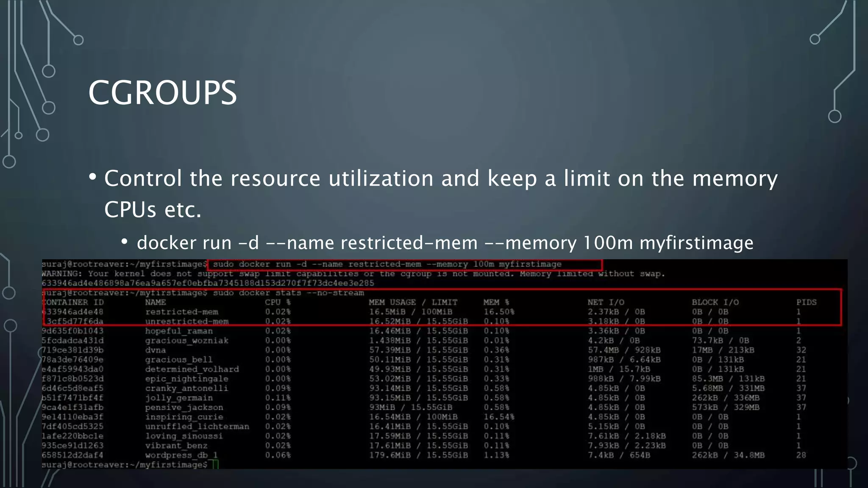
Task: Click the resource utilization bullet text
Action: tap(441, 178)
